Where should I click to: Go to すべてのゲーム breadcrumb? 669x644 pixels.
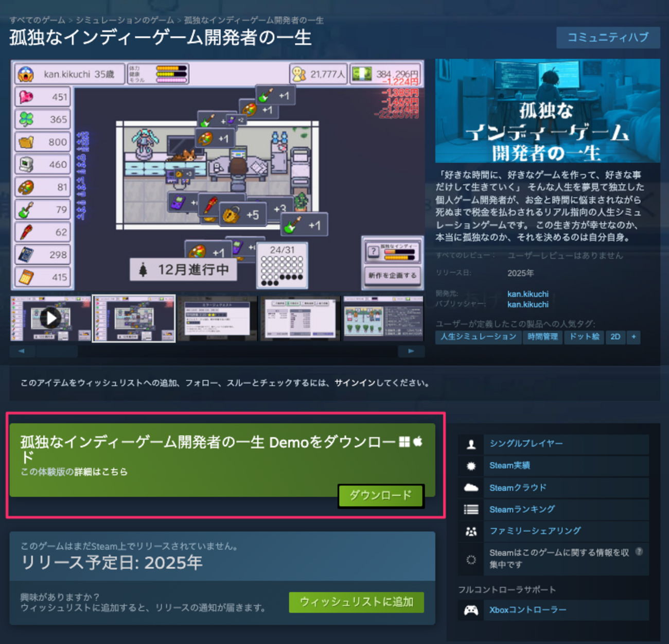tap(37, 20)
